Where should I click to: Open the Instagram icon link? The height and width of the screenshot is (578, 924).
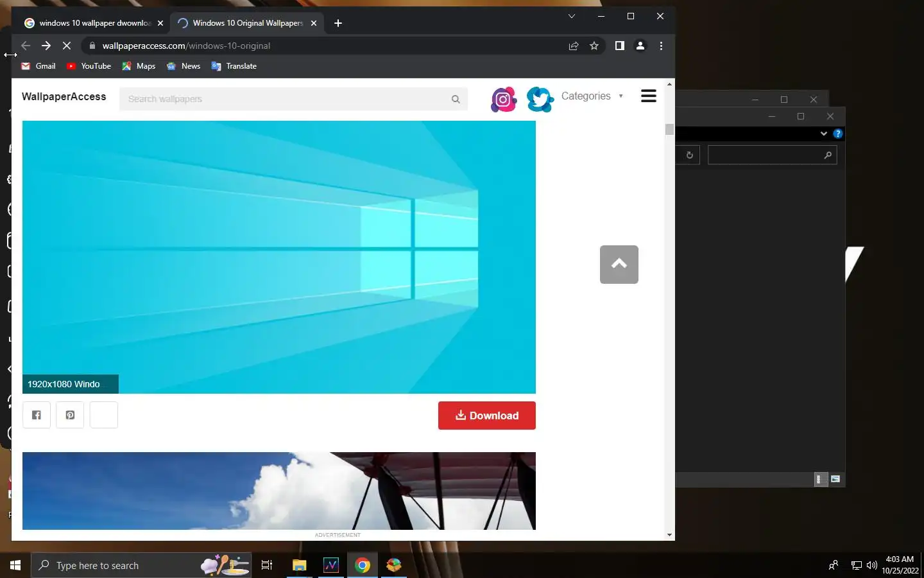point(504,99)
